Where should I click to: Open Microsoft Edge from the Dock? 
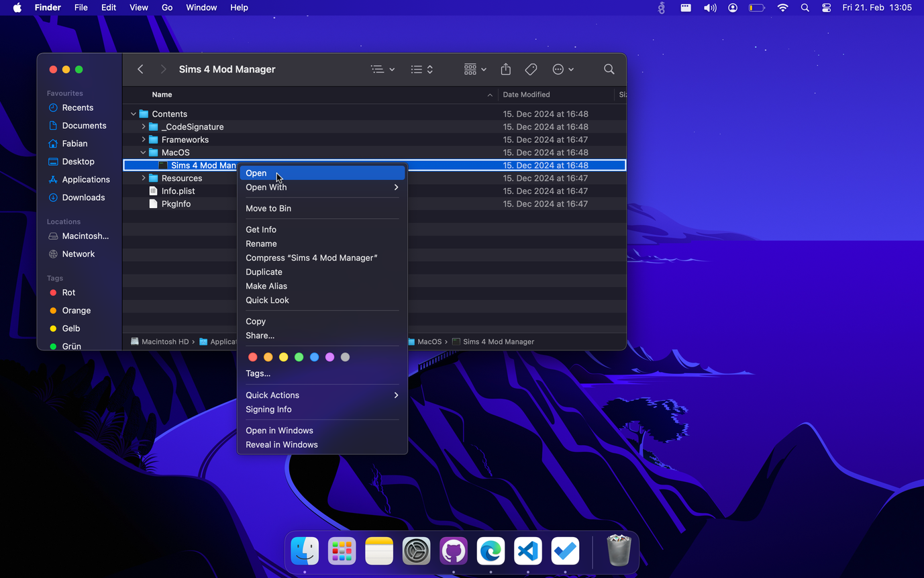pos(491,552)
